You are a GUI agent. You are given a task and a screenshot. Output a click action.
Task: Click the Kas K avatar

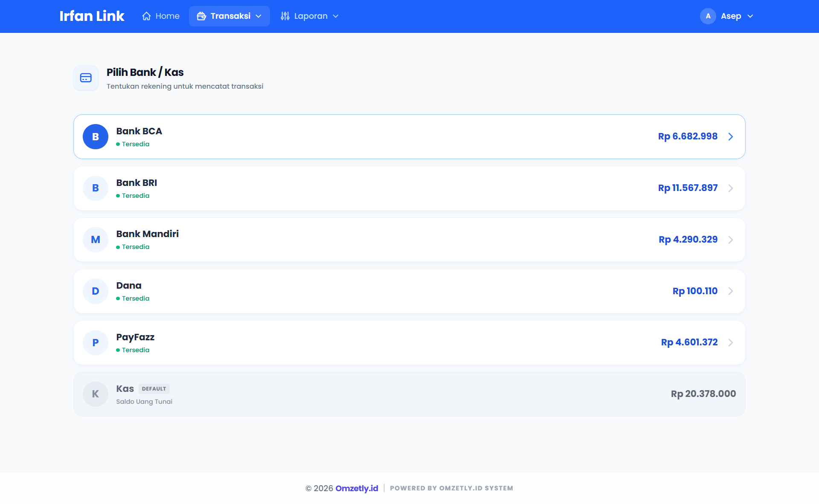(96, 394)
